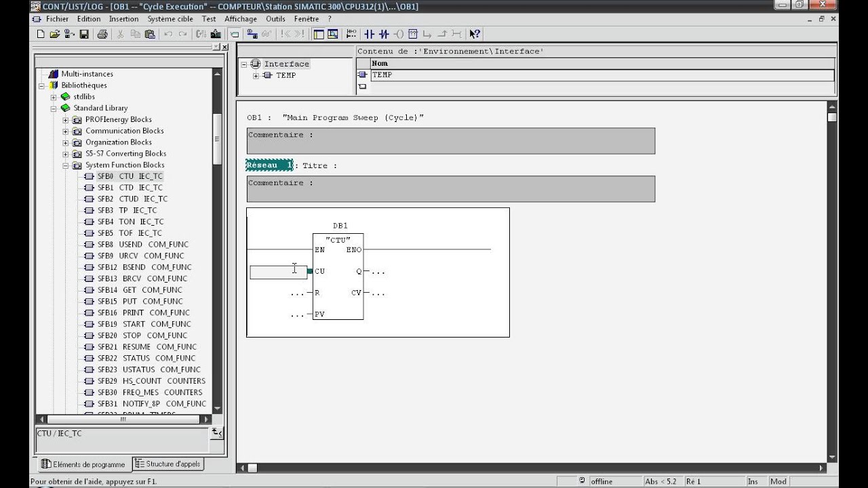Select SFB0 CTU IEC_TC block
This screenshot has height=488, width=868.
pos(130,176)
